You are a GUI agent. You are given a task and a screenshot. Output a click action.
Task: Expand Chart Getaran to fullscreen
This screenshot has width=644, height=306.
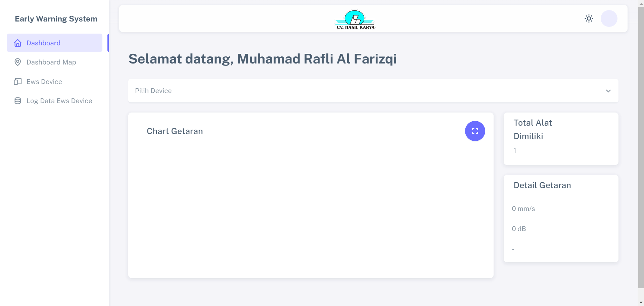click(x=475, y=131)
